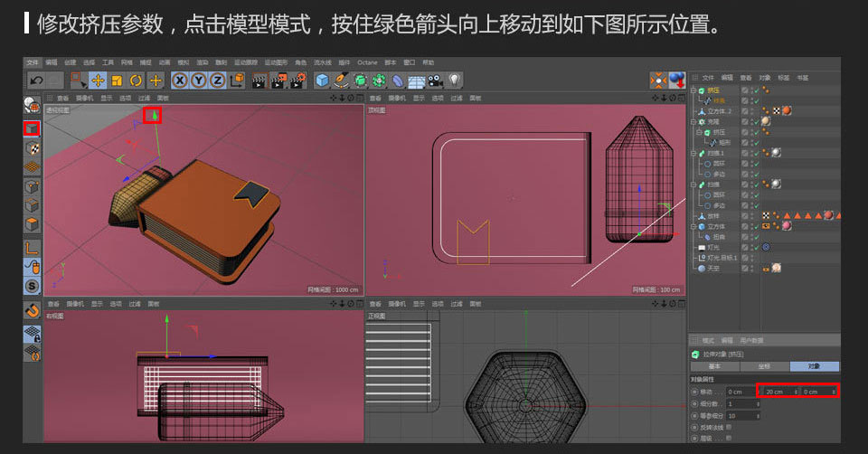Open 标签 menu in object manager
This screenshot has height=454, width=868.
point(783,78)
